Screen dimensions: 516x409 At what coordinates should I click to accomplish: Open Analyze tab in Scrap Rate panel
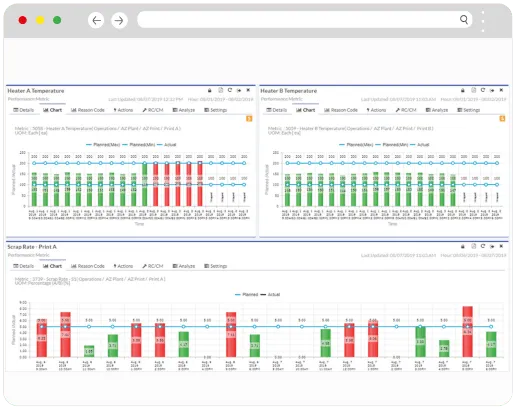point(184,266)
